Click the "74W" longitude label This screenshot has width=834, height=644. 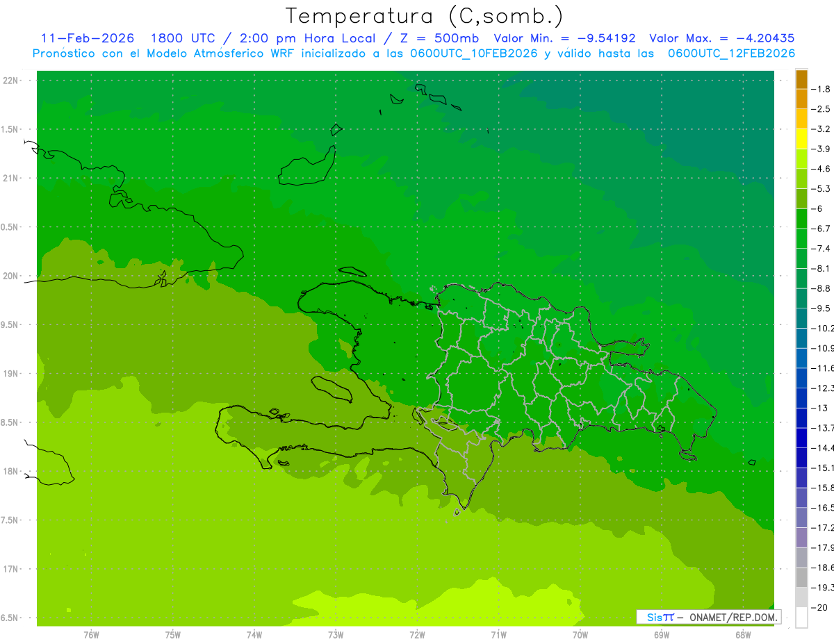tap(254, 635)
